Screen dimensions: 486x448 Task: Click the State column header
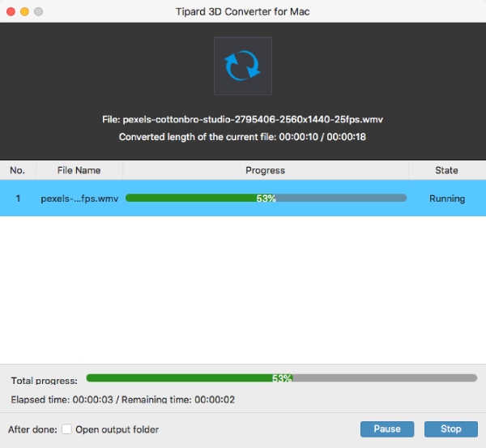446,170
